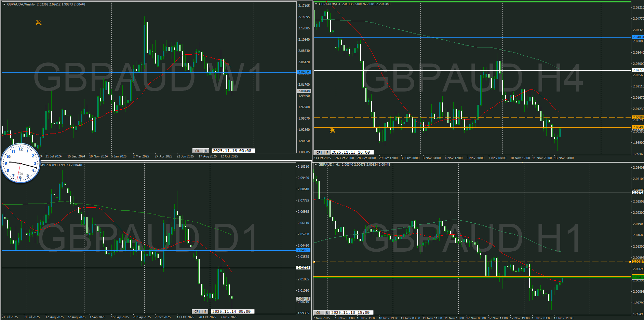Toggle the CR1 button on the Weekly chart
The height and width of the screenshot is (320, 644).
198,151
